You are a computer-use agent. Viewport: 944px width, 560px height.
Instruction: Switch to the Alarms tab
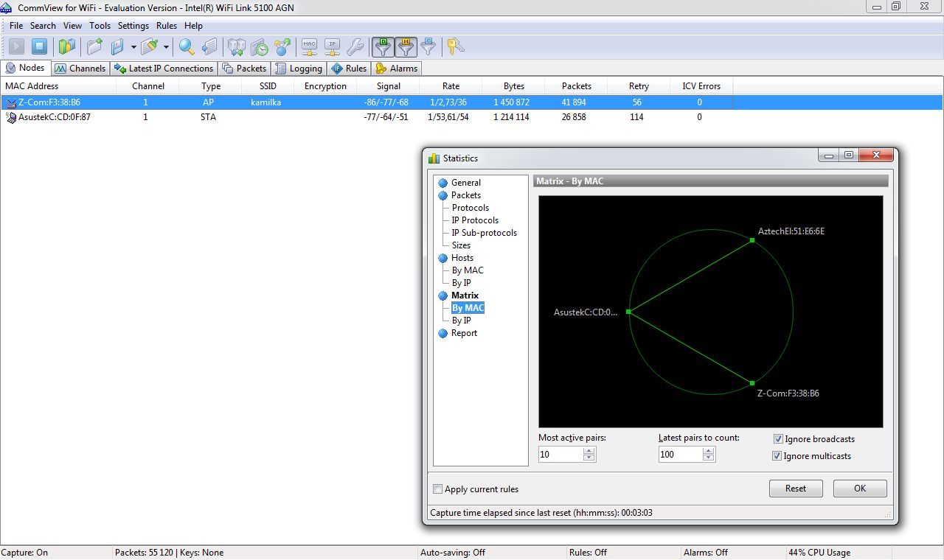pyautogui.click(x=397, y=69)
